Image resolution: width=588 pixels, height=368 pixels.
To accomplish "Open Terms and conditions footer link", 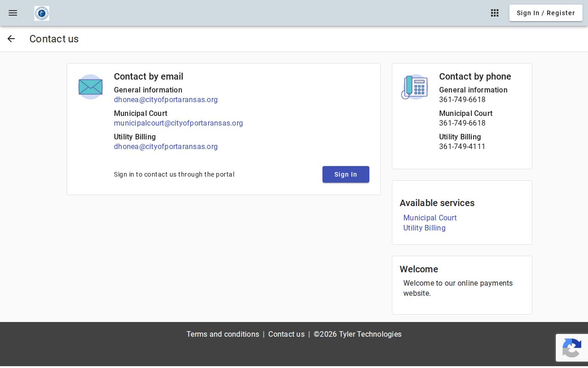I will [x=223, y=334].
